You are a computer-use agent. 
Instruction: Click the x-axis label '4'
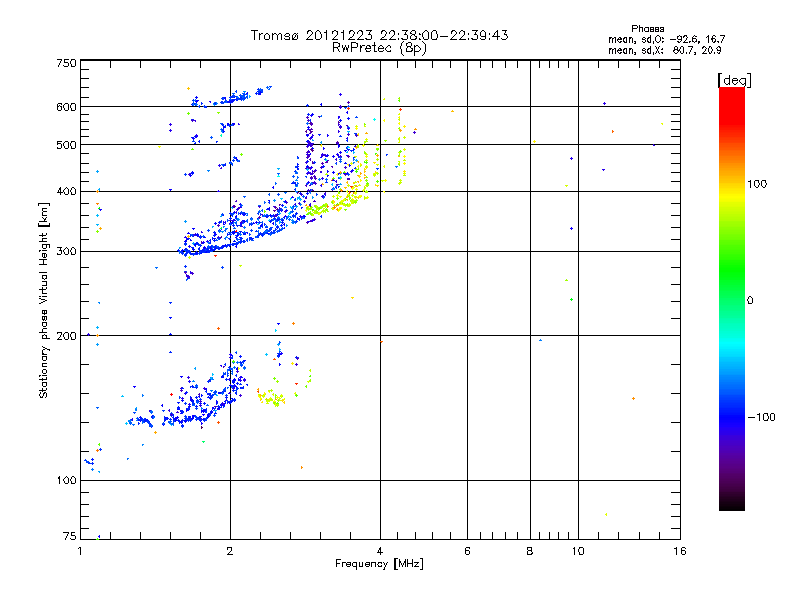380,551
